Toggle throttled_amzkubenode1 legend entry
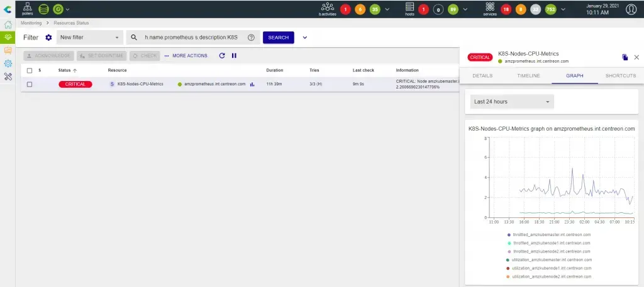This screenshot has height=287, width=644. 548,243
